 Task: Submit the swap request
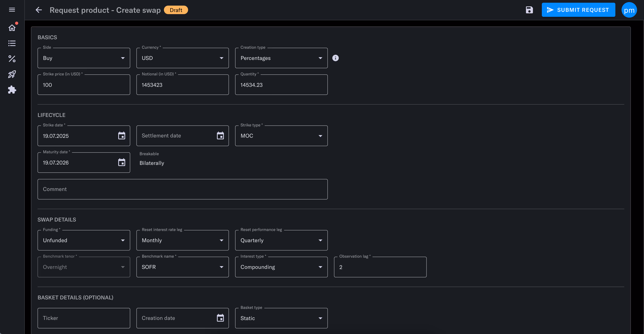578,10
